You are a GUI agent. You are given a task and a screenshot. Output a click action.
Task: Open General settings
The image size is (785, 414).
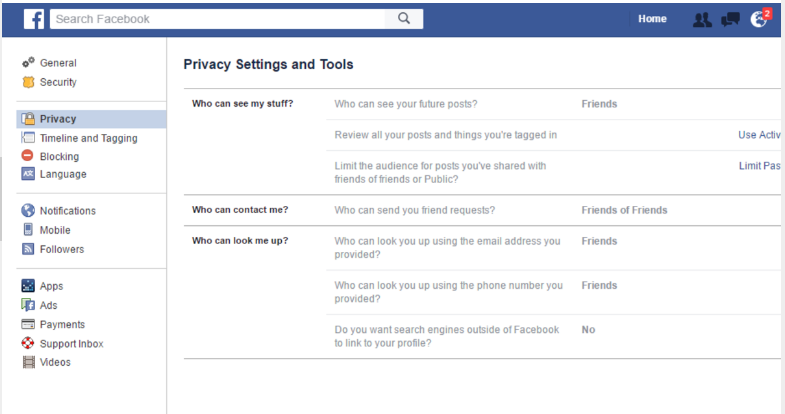tap(58, 63)
